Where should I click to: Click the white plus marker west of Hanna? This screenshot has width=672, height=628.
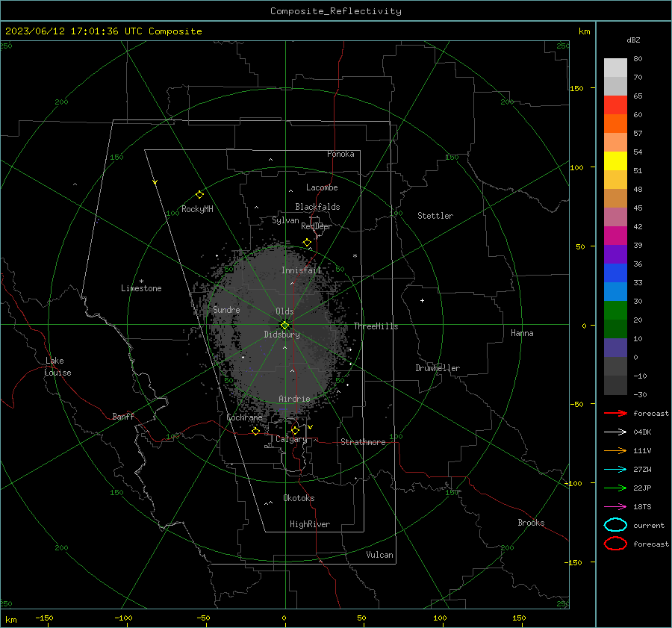pos(422,300)
